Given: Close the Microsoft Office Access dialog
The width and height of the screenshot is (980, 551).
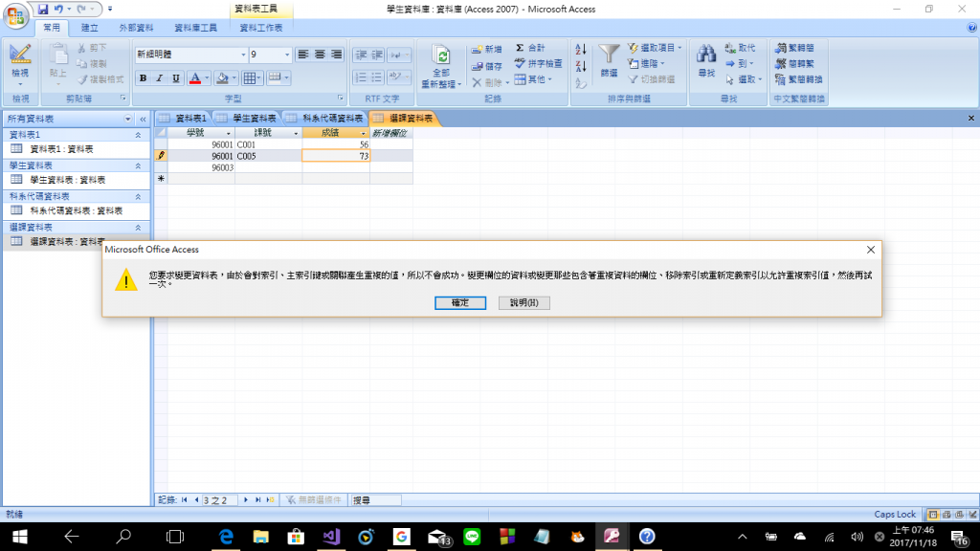Looking at the screenshot, I should pos(871,250).
